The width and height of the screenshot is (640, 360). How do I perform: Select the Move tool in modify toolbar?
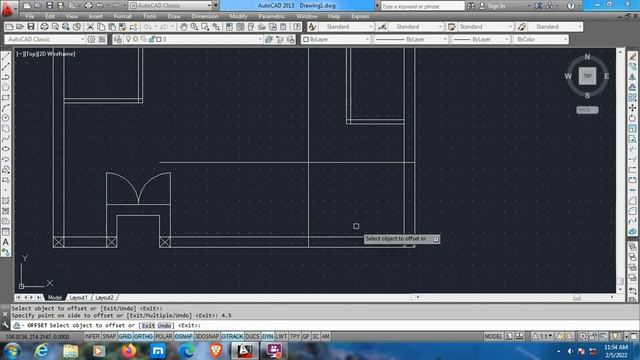coord(632,108)
